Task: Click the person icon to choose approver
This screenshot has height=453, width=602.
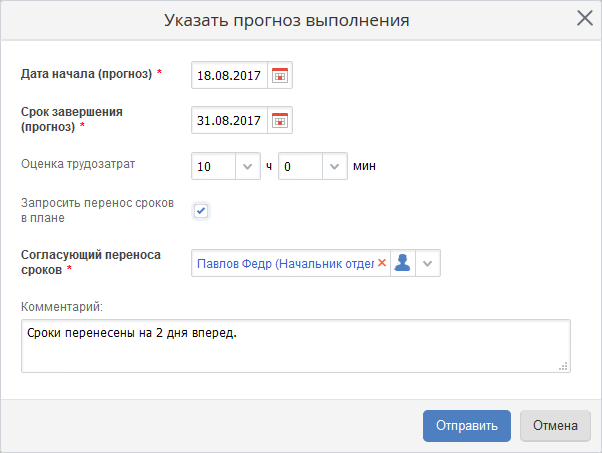Action: [x=402, y=263]
